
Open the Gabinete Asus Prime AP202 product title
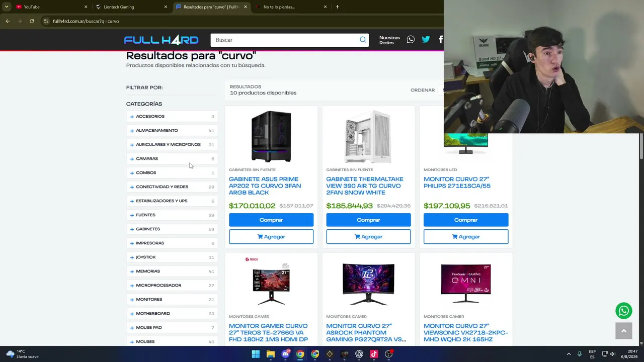pyautogui.click(x=265, y=186)
